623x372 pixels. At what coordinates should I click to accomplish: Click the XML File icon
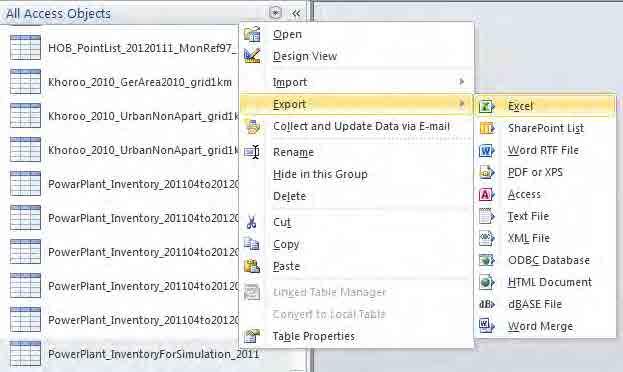click(487, 238)
